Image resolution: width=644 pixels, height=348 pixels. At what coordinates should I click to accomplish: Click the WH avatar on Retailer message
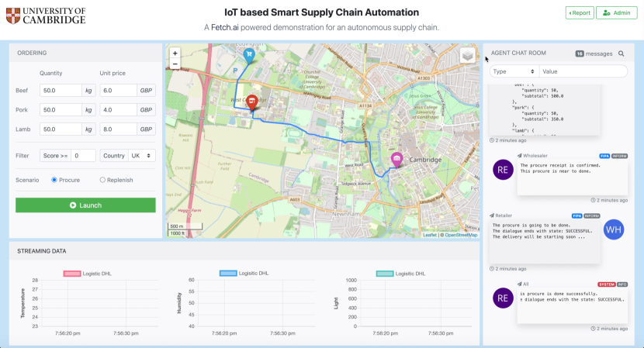click(x=614, y=230)
